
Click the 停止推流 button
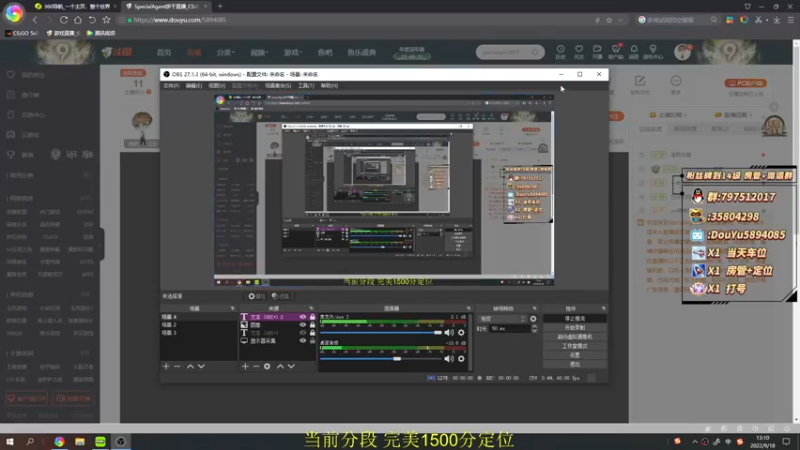pyautogui.click(x=574, y=318)
